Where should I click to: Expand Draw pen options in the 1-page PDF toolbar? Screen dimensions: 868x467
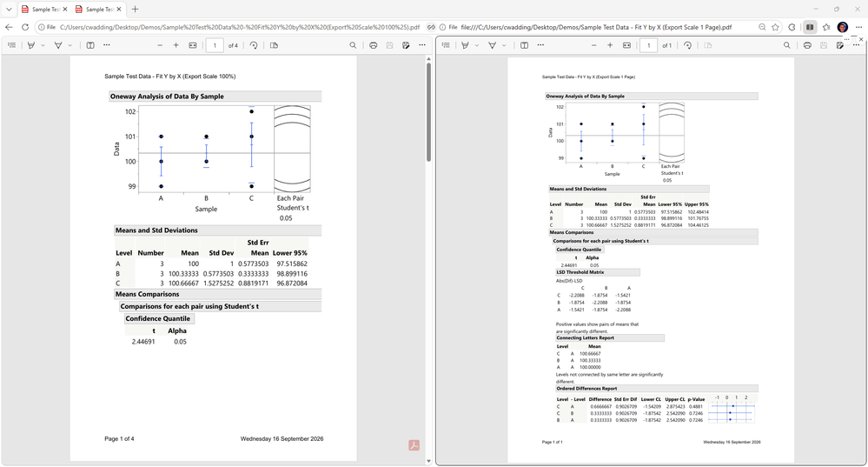pyautogui.click(x=504, y=45)
